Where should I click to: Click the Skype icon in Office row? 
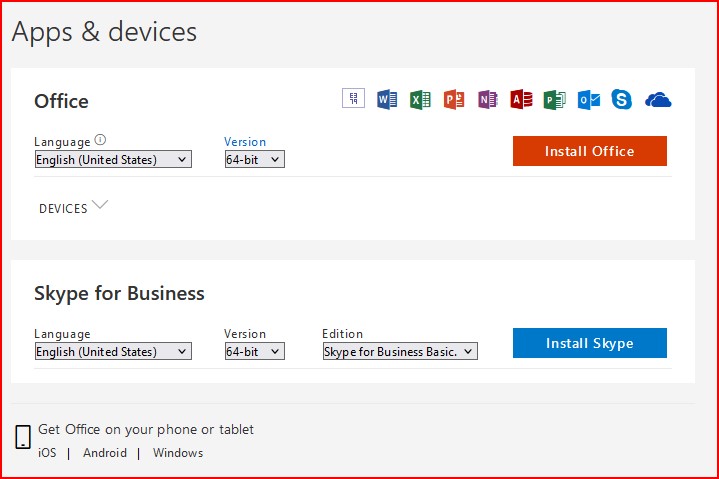(x=622, y=99)
